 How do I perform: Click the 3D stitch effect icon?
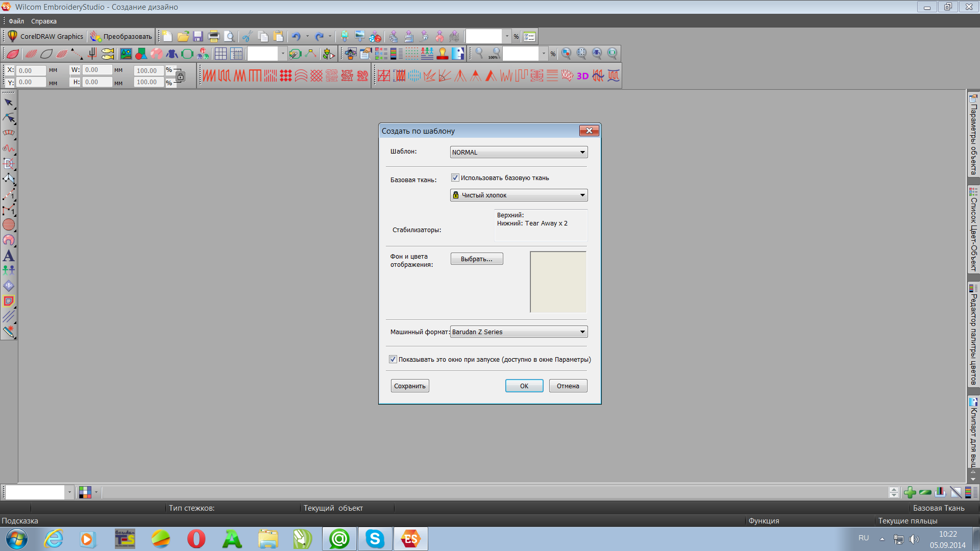[x=582, y=76]
